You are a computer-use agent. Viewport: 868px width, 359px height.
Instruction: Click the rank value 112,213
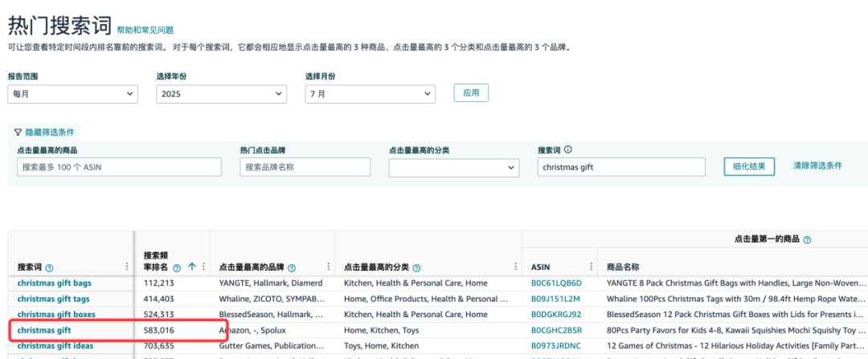pos(159,284)
